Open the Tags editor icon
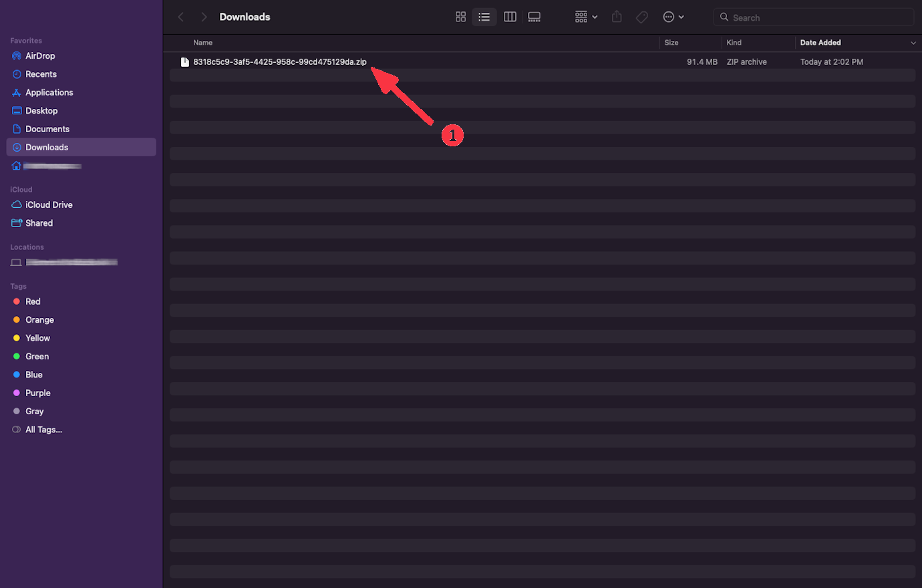922x588 pixels. 641,17
